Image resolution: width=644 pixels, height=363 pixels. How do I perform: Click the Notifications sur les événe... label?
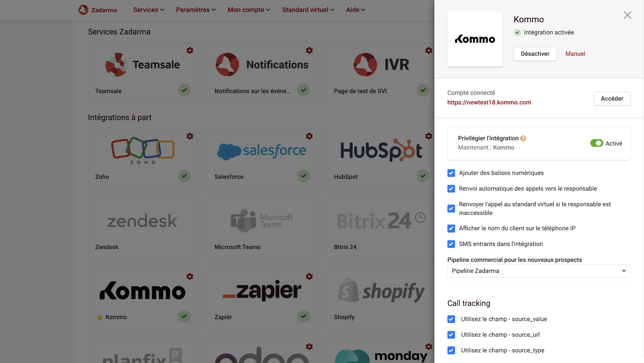253,91
